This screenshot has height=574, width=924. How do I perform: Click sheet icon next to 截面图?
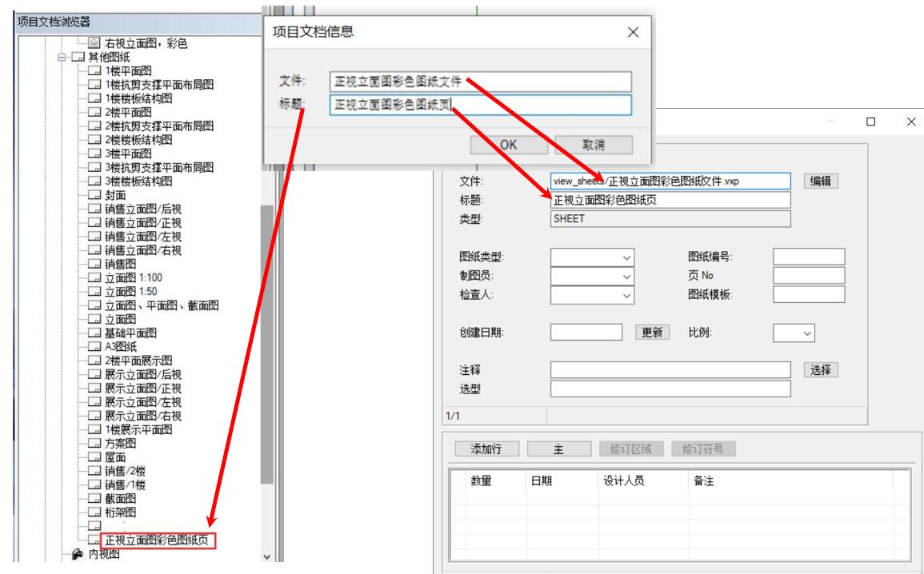click(x=94, y=499)
